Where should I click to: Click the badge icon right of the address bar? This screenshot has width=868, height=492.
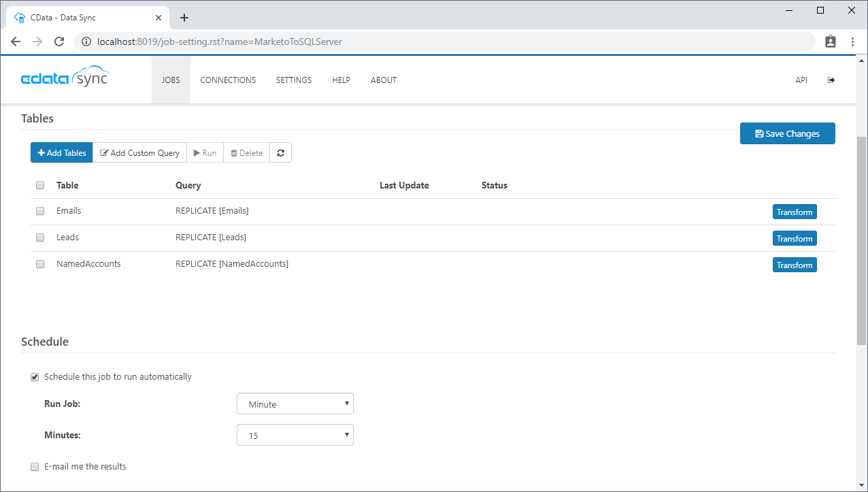[x=831, y=42]
